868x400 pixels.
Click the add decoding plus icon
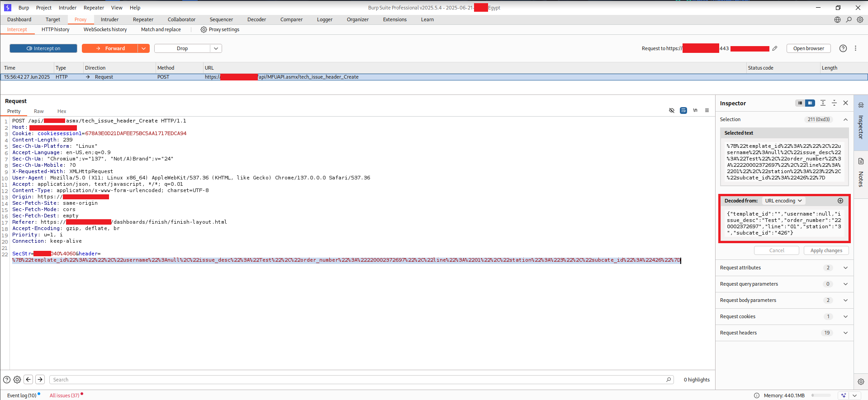pos(840,201)
